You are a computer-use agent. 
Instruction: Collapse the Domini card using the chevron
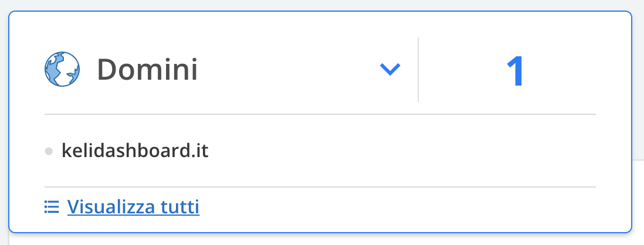coord(390,69)
